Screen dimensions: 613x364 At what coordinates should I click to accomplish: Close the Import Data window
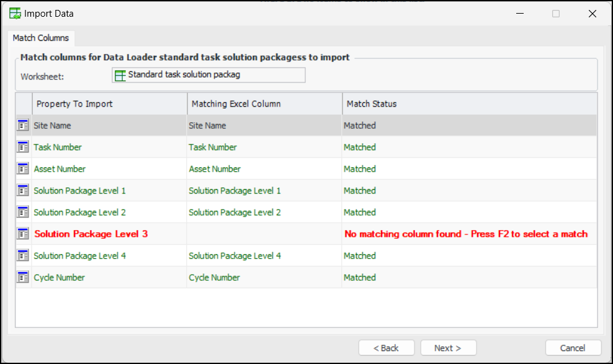click(592, 14)
